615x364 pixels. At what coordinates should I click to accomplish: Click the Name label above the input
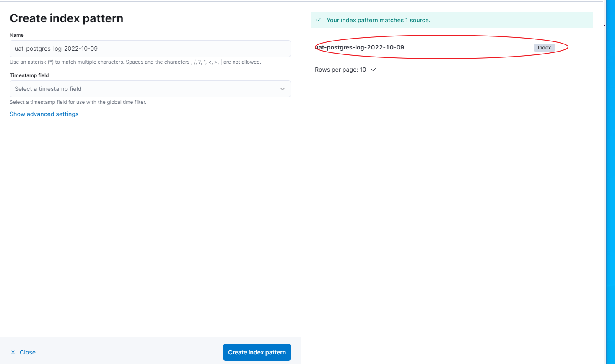pos(17,35)
